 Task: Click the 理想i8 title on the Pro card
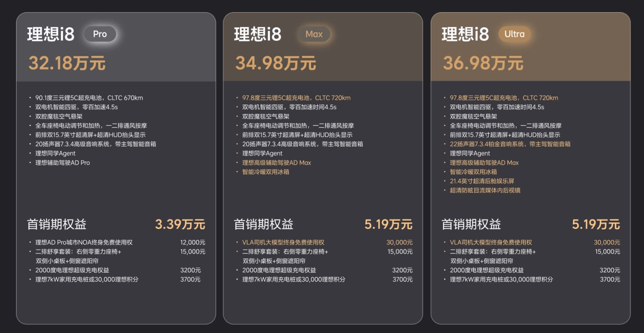click(x=51, y=34)
